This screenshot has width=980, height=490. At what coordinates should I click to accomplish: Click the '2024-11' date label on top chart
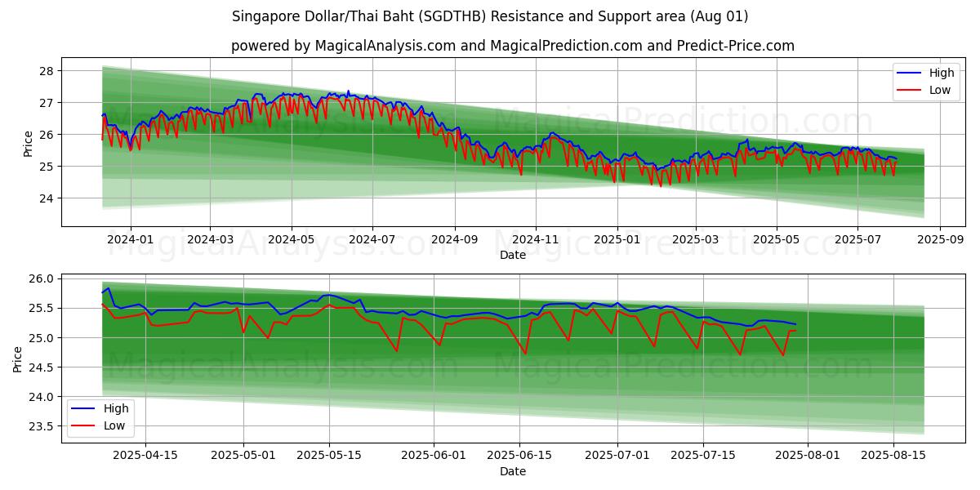(x=536, y=240)
